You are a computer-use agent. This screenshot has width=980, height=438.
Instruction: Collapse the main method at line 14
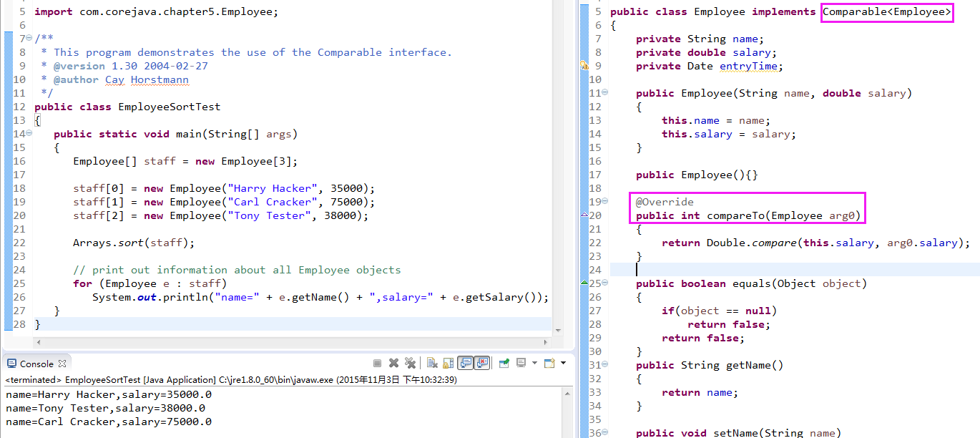point(29,134)
